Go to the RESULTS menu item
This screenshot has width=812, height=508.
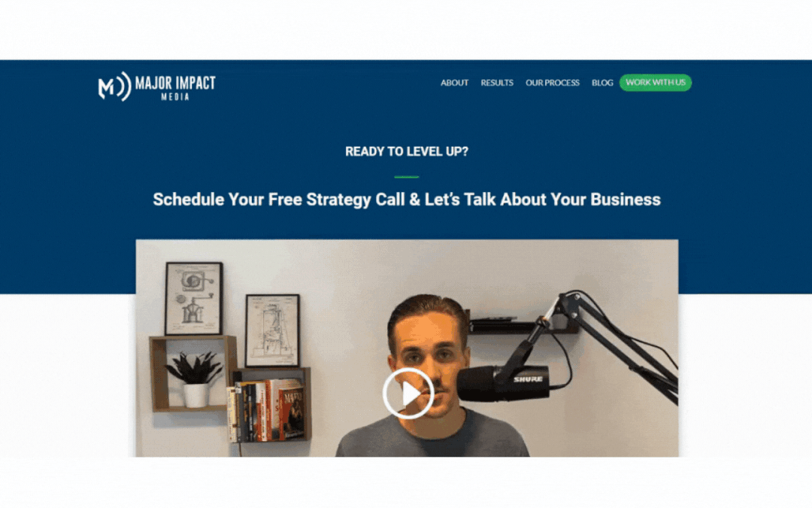click(x=497, y=83)
